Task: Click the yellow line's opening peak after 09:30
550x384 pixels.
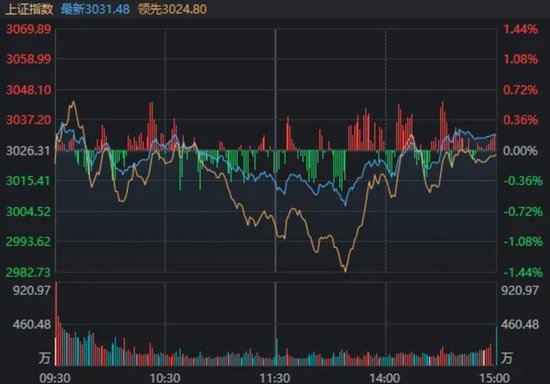Action: click(x=73, y=102)
